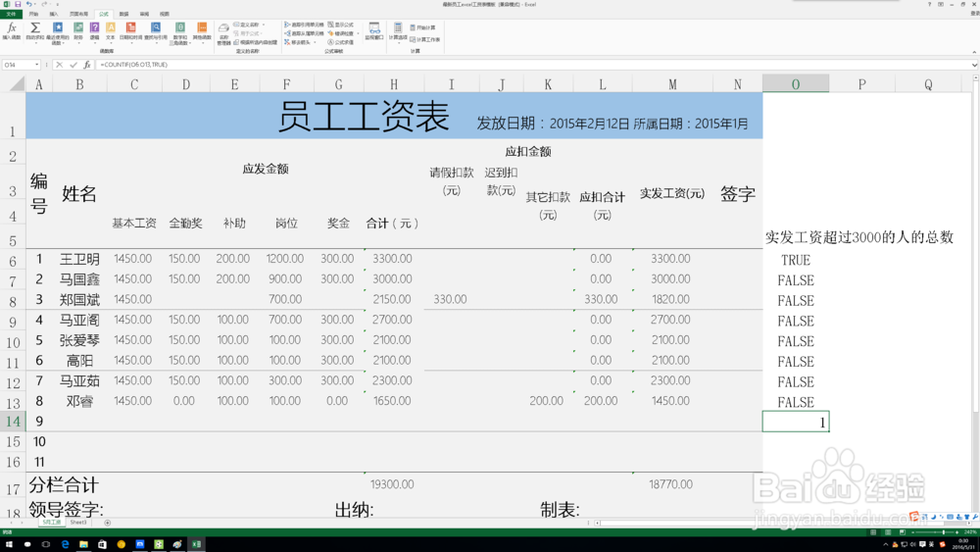Image resolution: width=980 pixels, height=552 pixels.
Task: Open the Windows Store from the taskbar
Action: [x=102, y=544]
